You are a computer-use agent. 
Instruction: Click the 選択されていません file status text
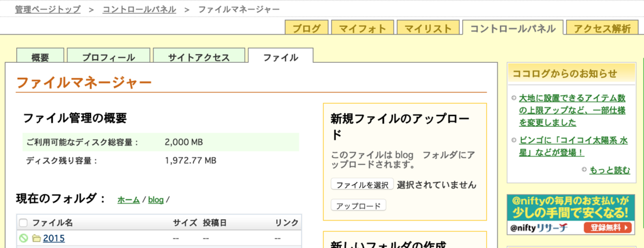(x=437, y=185)
